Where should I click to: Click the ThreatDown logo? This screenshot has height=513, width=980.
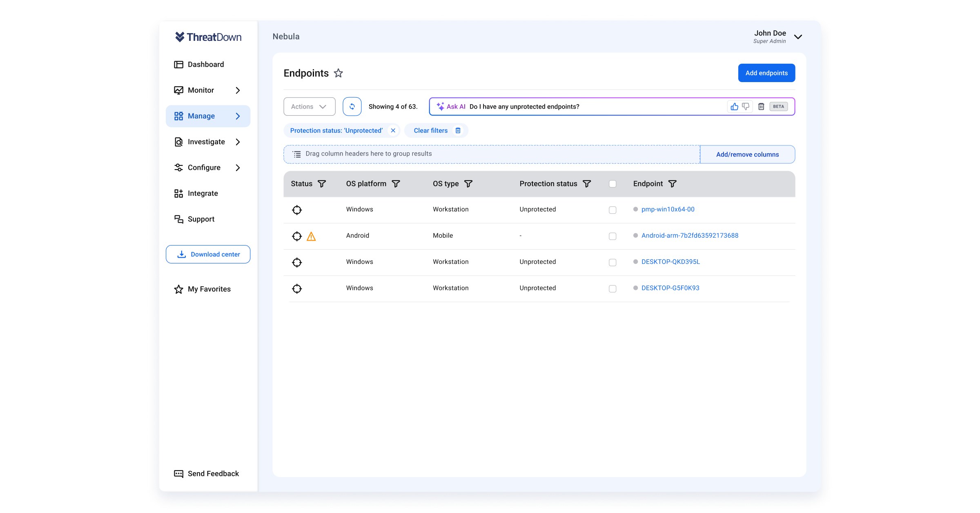208,37
